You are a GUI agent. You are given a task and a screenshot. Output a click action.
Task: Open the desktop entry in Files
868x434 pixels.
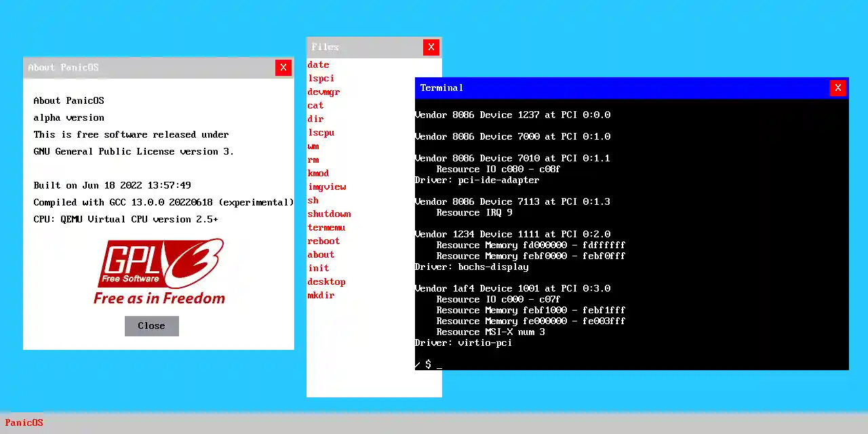[326, 281]
